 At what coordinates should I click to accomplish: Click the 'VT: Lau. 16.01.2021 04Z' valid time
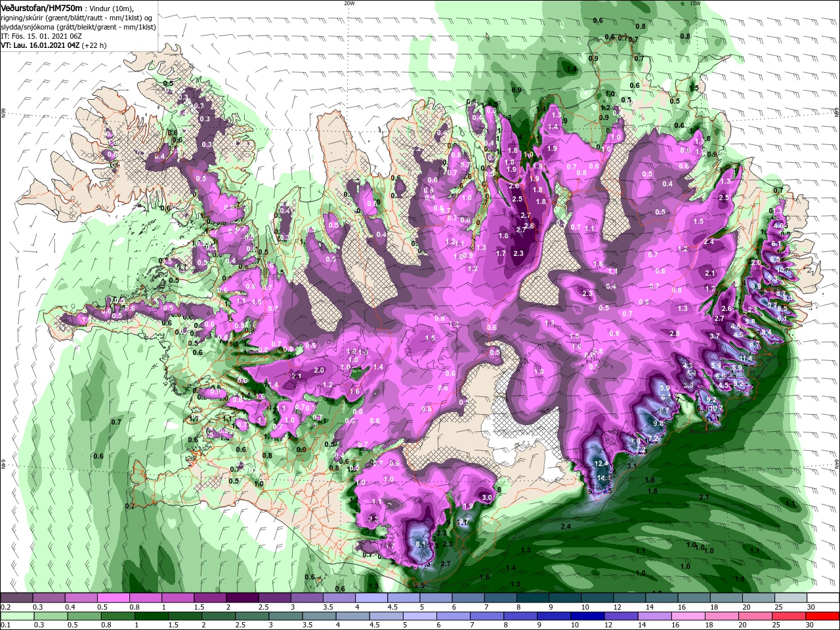click(40, 45)
